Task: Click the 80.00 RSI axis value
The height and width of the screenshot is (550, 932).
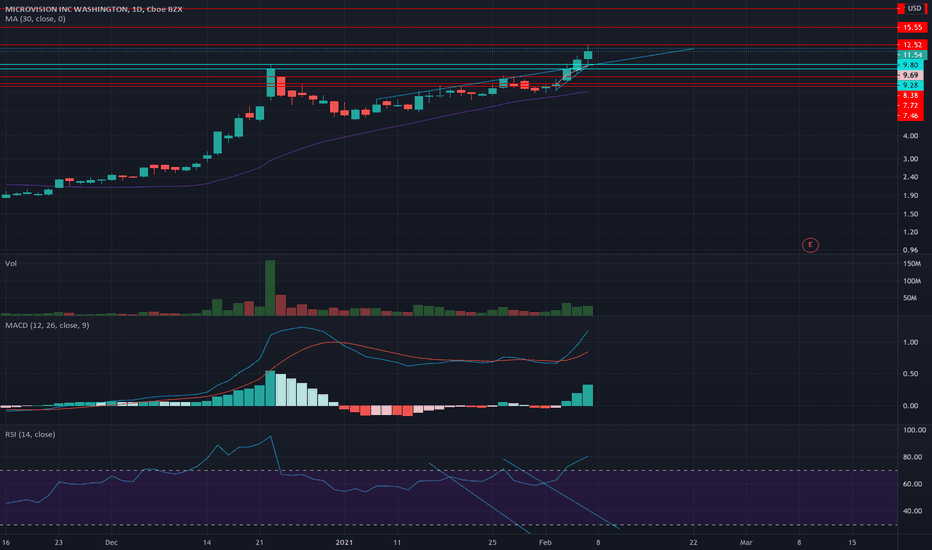Action: pos(912,457)
